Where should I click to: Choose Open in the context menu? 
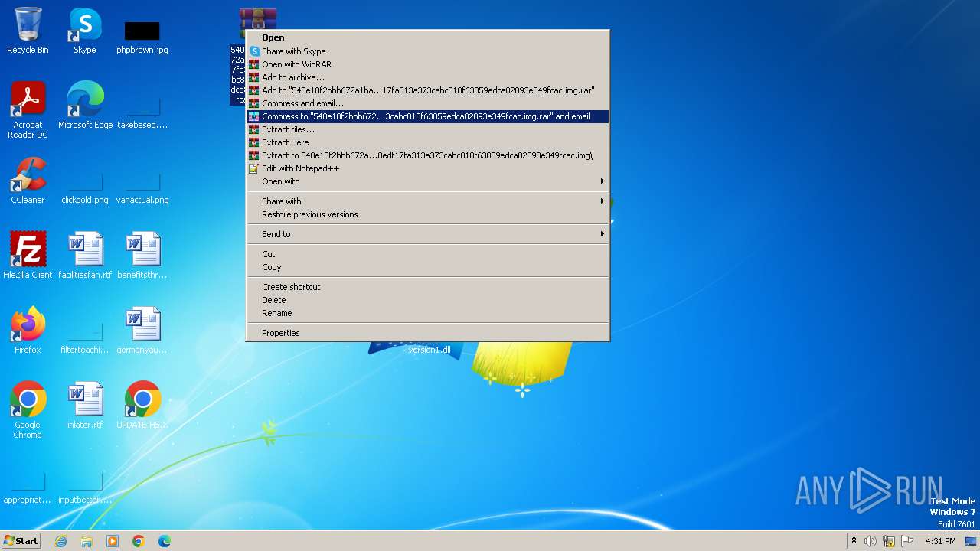[427, 37]
